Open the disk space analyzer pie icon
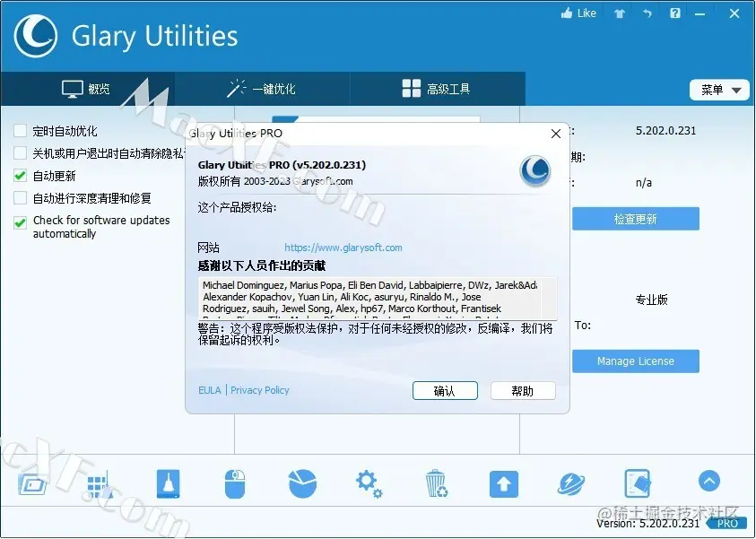756x539 pixels. tap(303, 483)
